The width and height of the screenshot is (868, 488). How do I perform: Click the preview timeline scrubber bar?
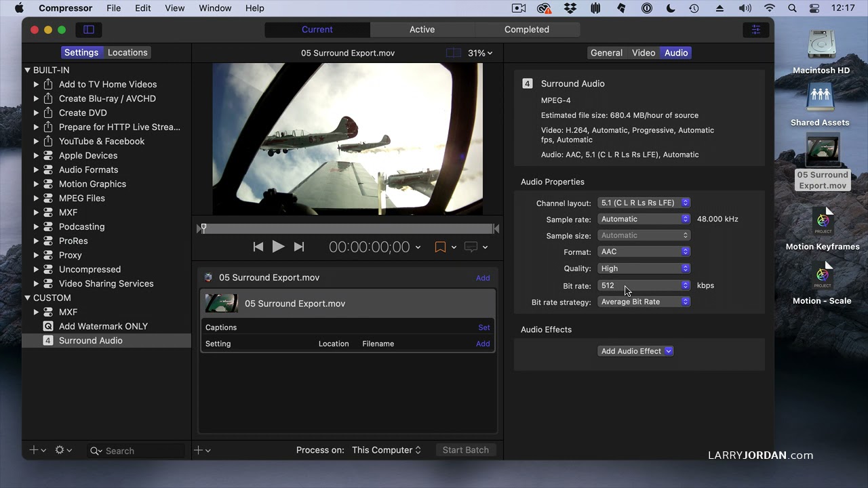click(x=348, y=229)
